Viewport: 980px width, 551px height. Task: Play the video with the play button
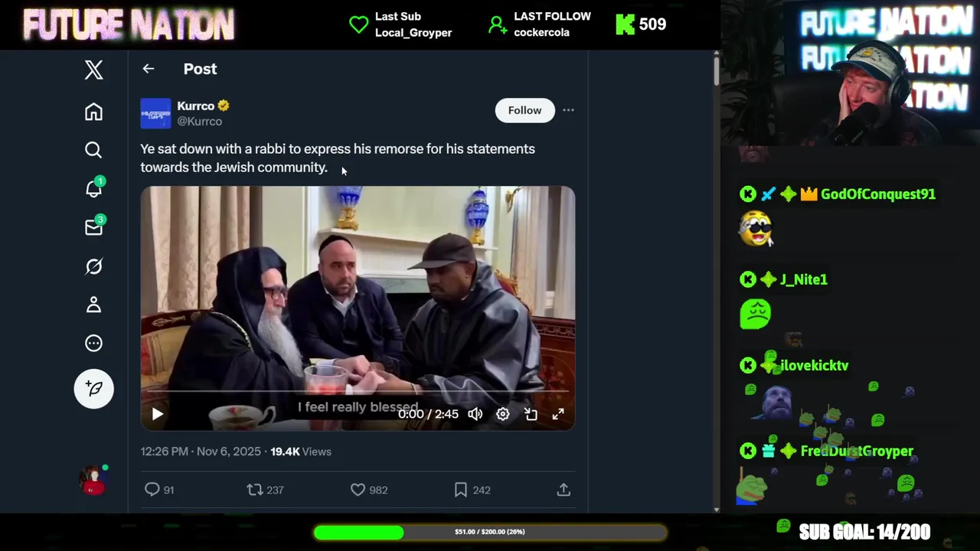tap(158, 414)
